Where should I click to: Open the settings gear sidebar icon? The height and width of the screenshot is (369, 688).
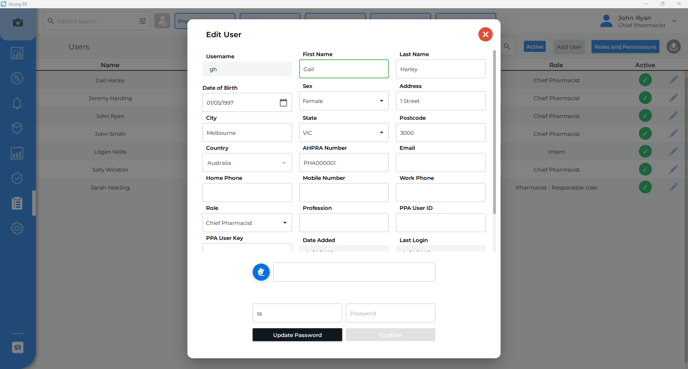(x=17, y=228)
